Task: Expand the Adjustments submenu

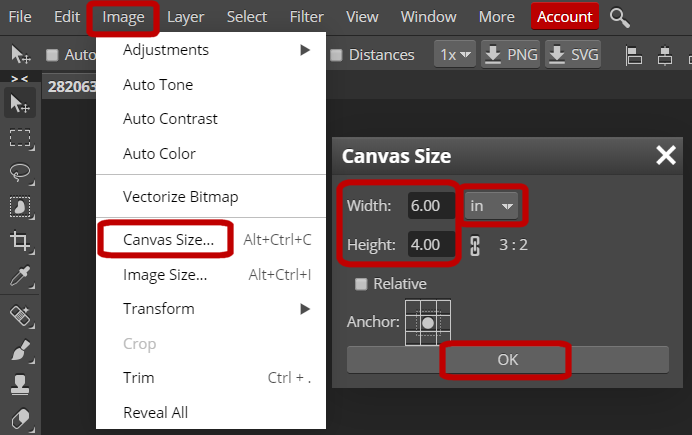Action: [x=211, y=50]
